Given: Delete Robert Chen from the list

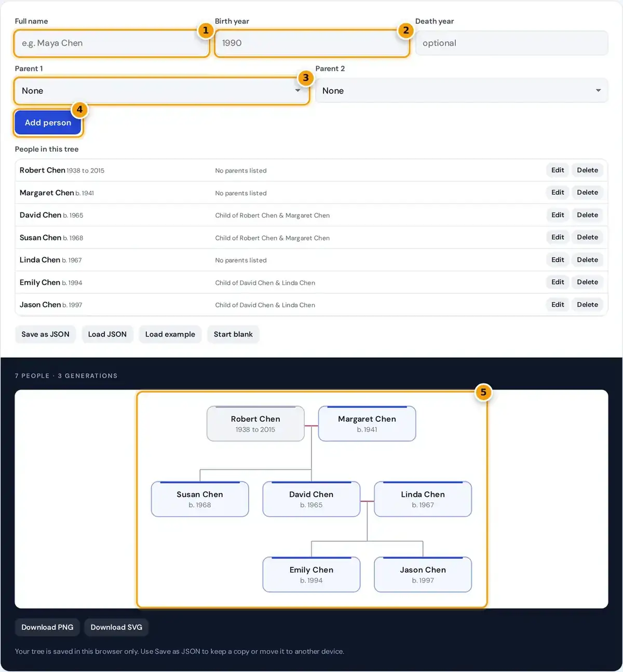Looking at the screenshot, I should (587, 170).
